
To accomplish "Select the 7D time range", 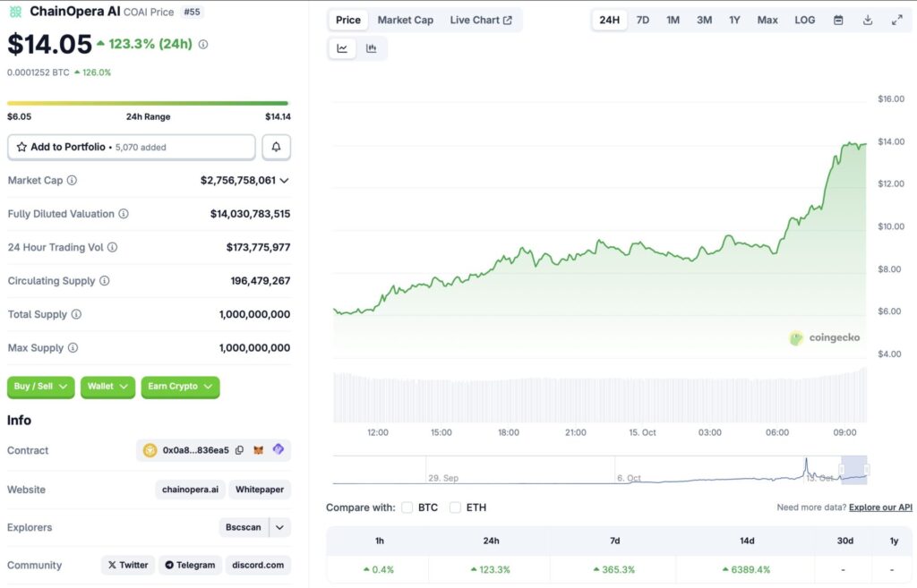I will (642, 20).
